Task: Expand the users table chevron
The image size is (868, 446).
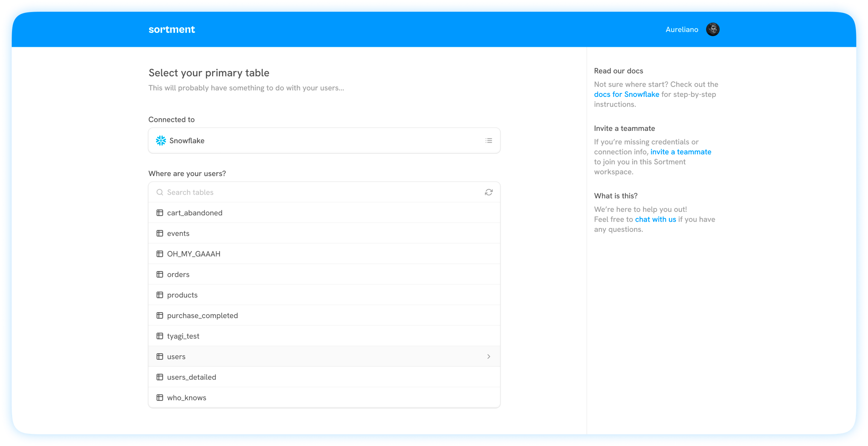Action: 489,357
